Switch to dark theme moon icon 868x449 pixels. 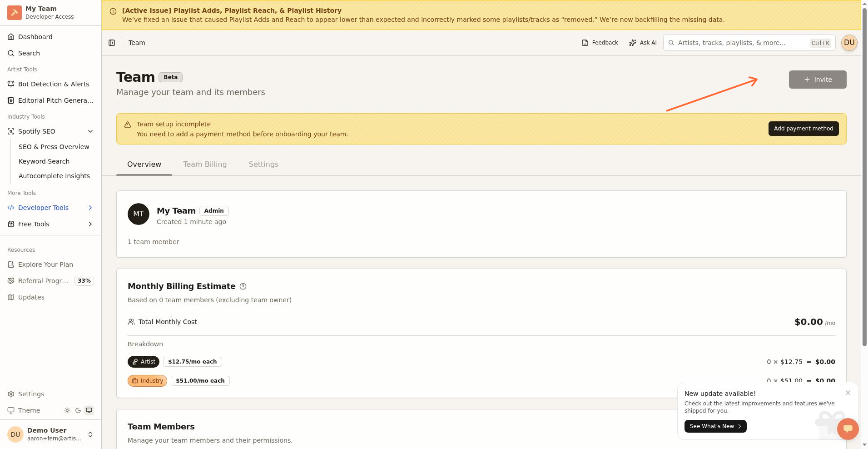click(78, 410)
